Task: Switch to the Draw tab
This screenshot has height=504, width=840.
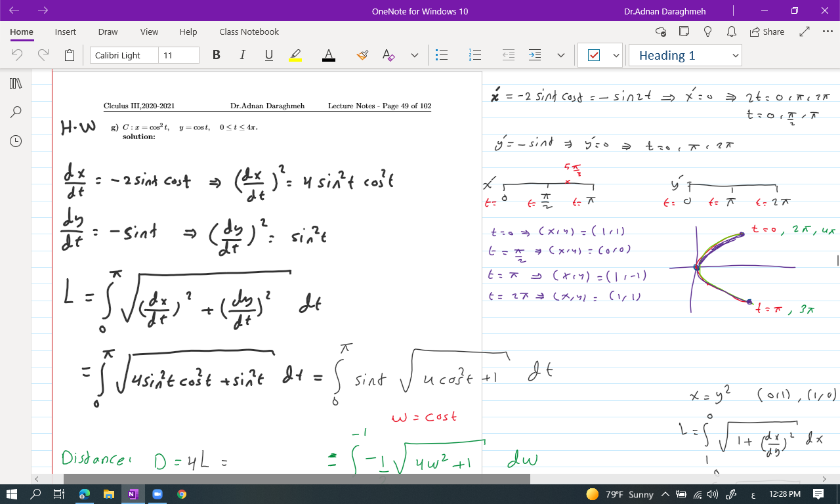Action: [x=108, y=31]
